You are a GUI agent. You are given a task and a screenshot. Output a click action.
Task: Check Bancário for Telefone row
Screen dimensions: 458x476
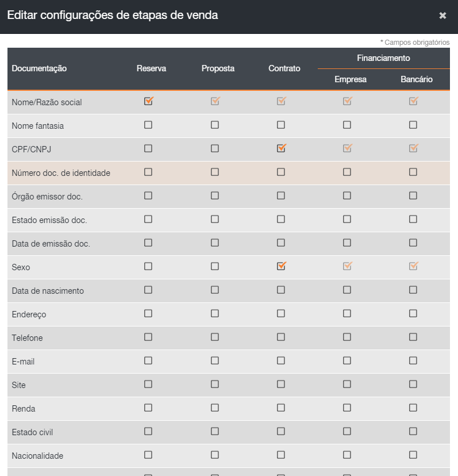tap(413, 337)
